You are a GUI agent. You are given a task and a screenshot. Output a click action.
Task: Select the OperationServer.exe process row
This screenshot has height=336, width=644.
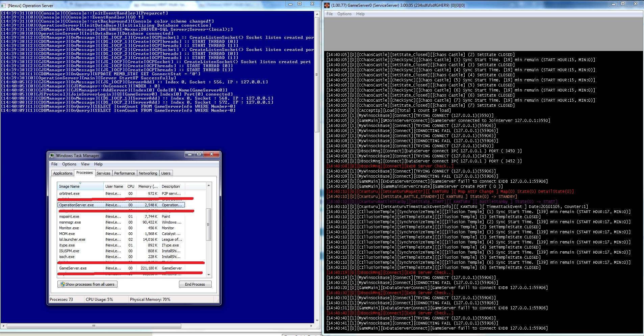coord(121,205)
